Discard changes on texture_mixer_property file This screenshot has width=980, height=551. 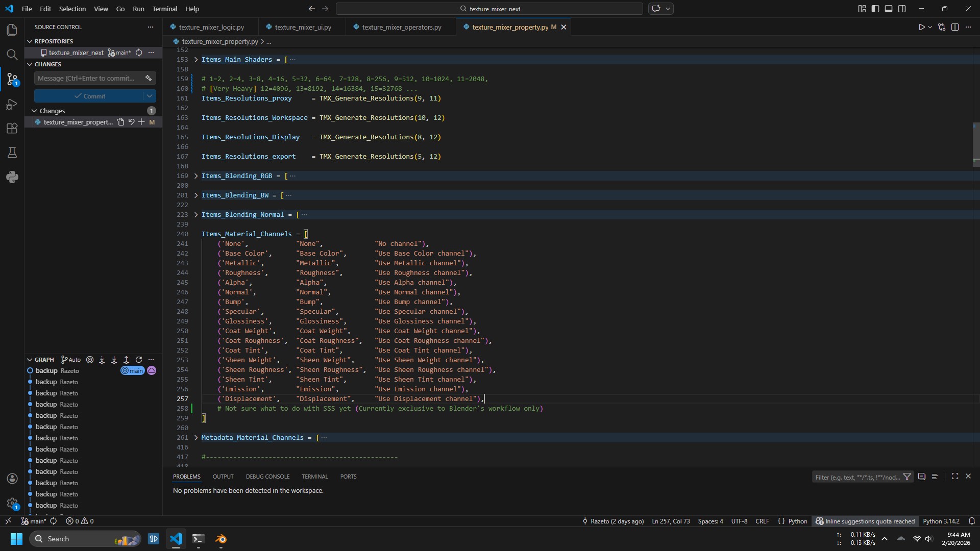(131, 122)
